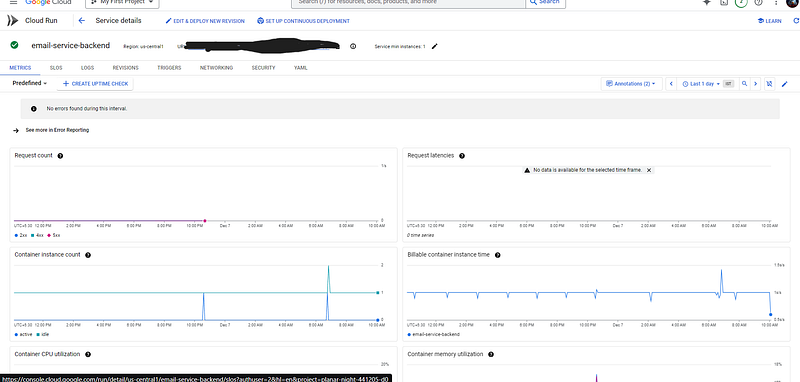Toggle the 5xx series legend
This screenshot has height=382, width=800.
pos(53,235)
